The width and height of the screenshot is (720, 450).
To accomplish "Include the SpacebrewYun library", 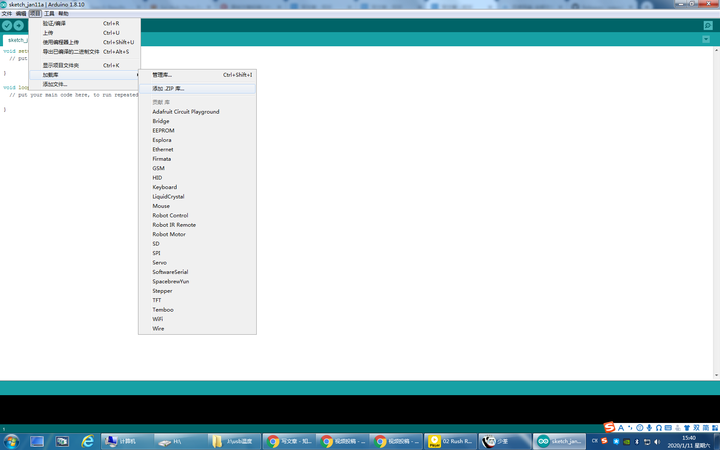I will [197, 281].
